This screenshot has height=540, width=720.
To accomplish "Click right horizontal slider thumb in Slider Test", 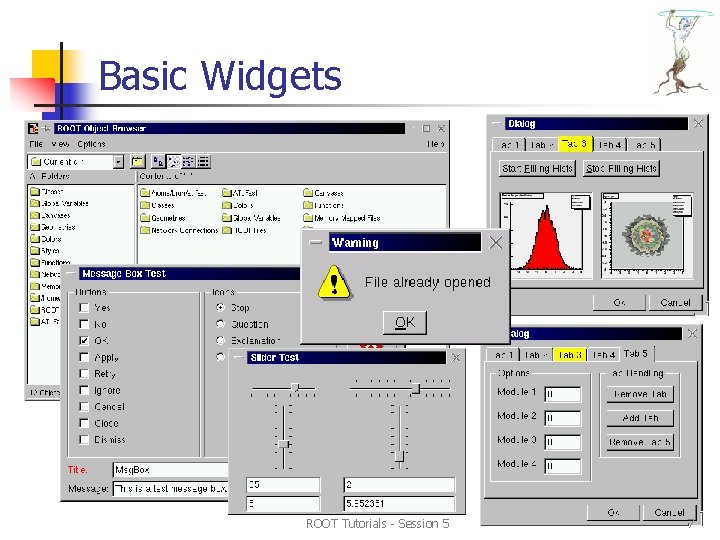I will point(416,388).
